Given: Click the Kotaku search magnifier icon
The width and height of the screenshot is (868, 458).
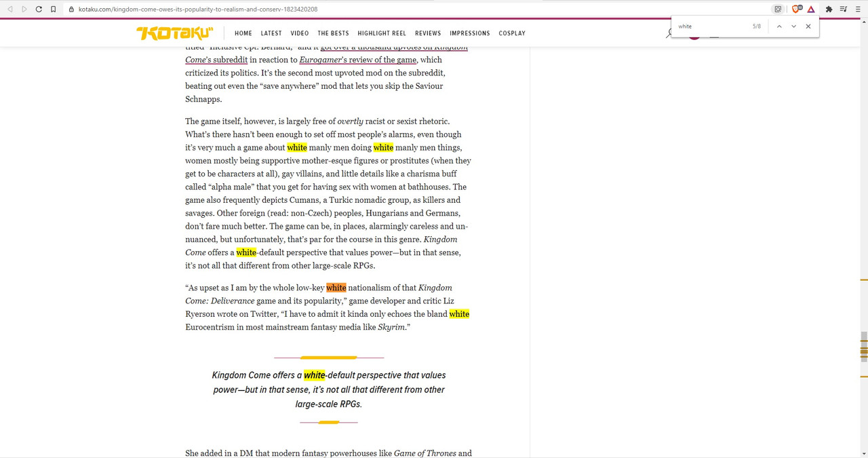Looking at the screenshot, I should click(x=669, y=33).
